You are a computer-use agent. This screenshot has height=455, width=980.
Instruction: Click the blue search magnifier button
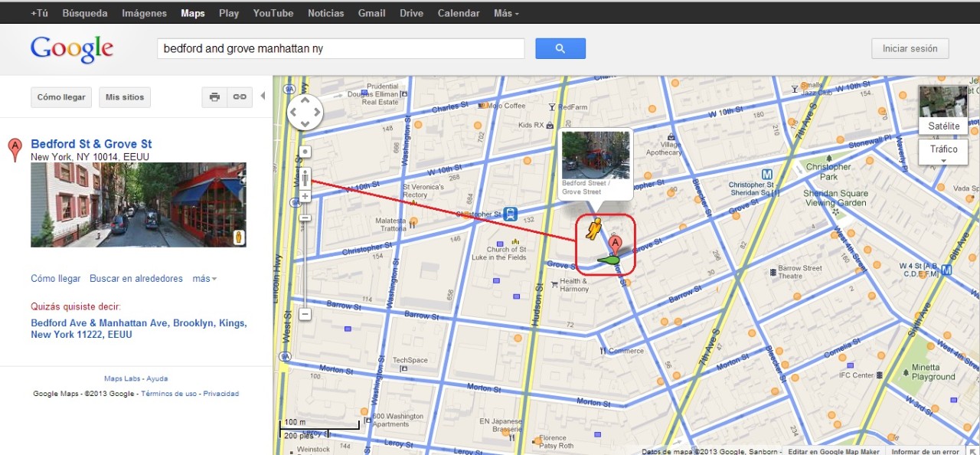(560, 48)
